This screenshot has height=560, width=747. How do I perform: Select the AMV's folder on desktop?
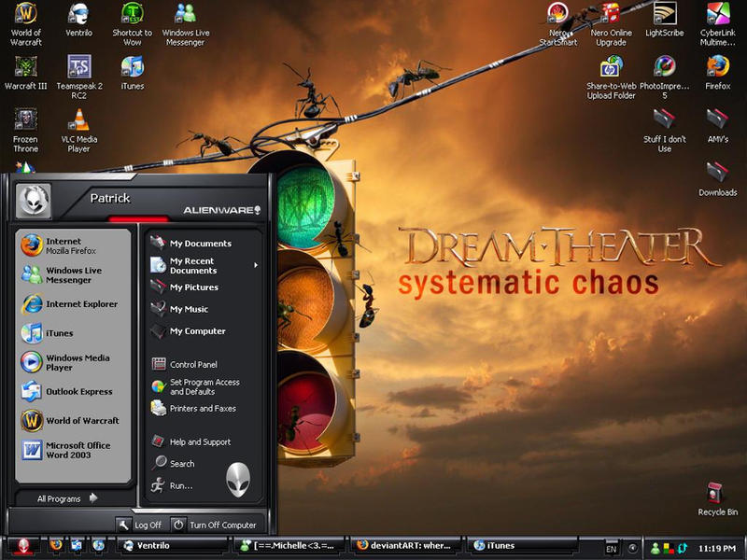point(718,126)
